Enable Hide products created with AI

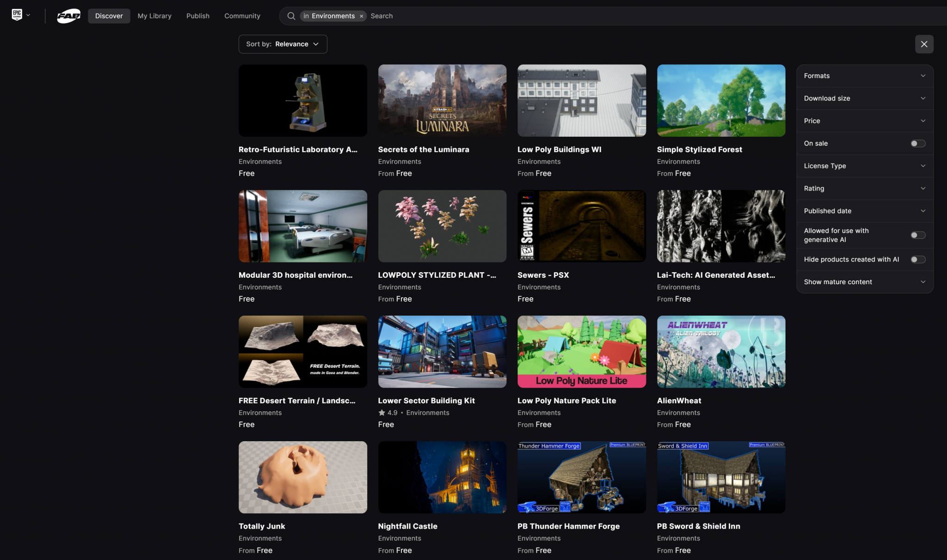pos(918,259)
